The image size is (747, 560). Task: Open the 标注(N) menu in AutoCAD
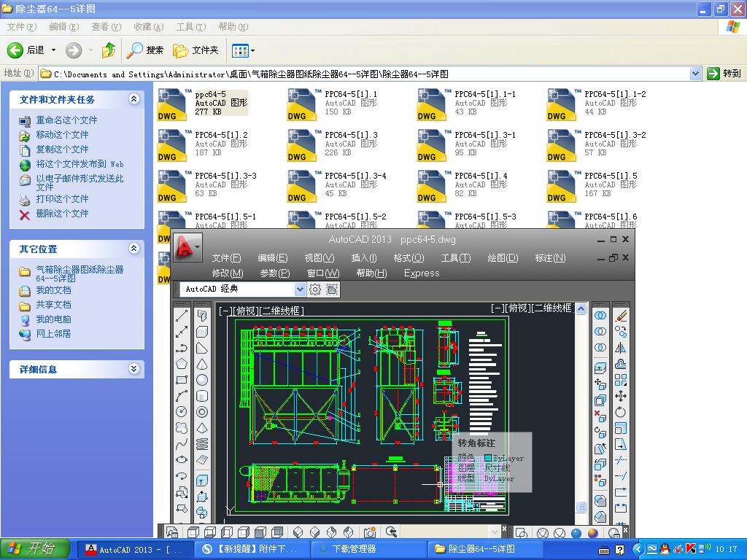click(x=550, y=258)
